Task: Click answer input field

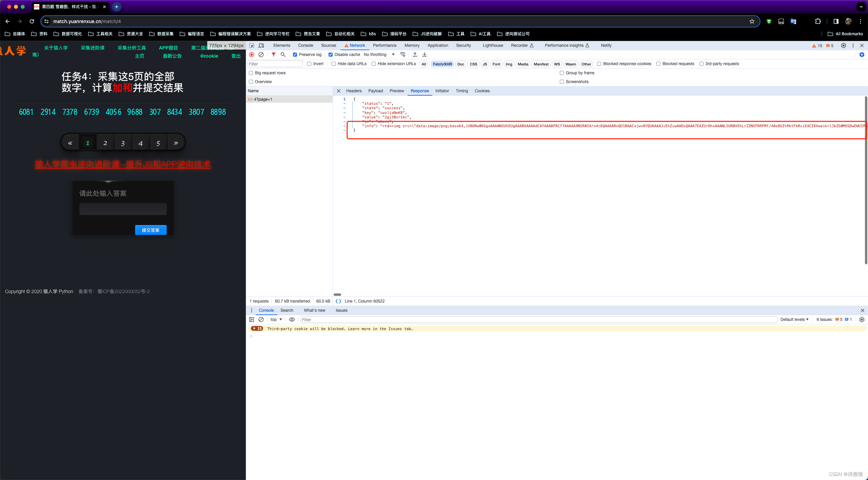Action: click(122, 209)
